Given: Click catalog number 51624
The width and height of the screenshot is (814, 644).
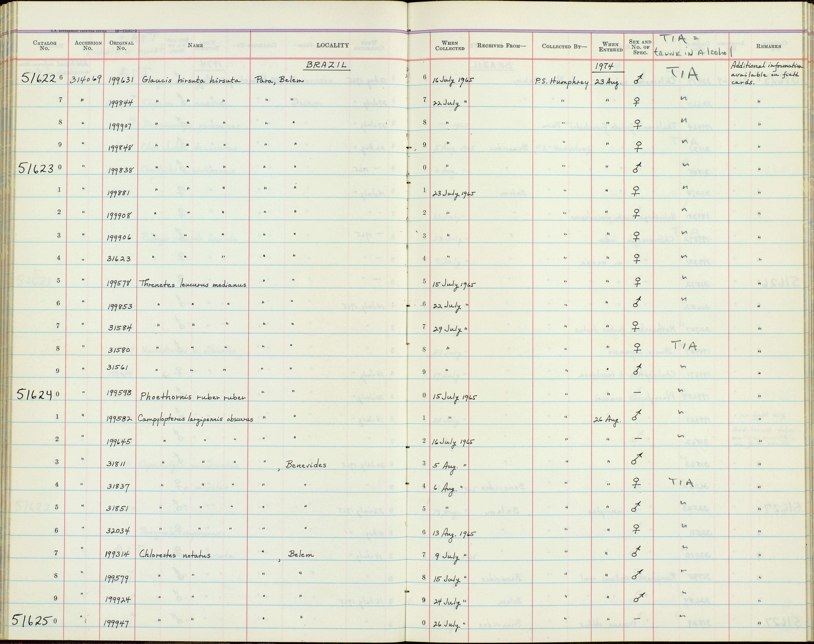Looking at the screenshot, I should (x=35, y=394).
